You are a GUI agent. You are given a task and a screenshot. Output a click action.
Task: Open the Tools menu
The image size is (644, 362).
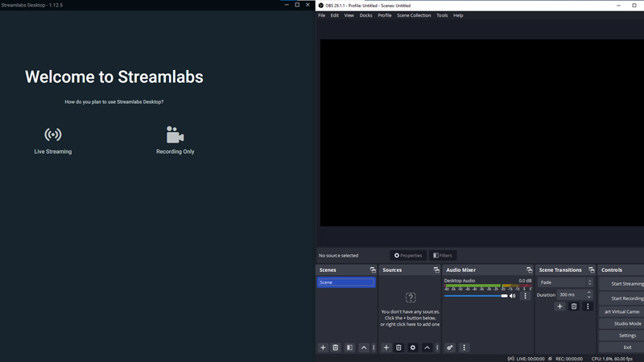[442, 15]
